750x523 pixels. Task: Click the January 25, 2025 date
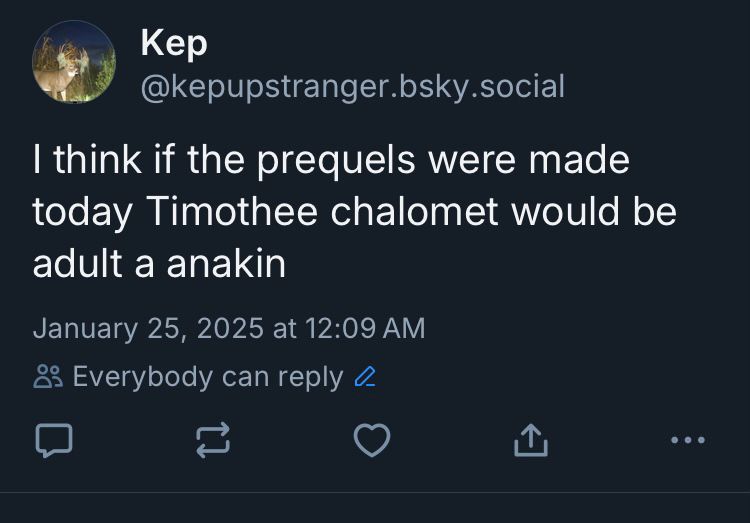(147, 328)
